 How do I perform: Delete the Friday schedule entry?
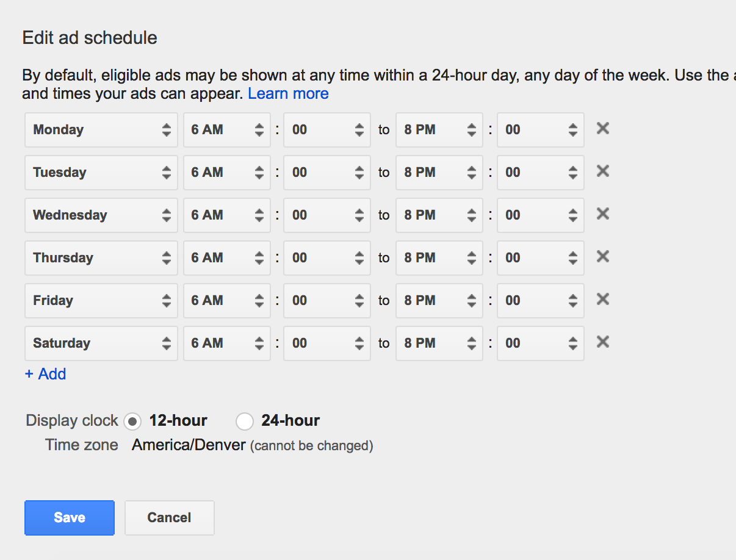coord(602,300)
